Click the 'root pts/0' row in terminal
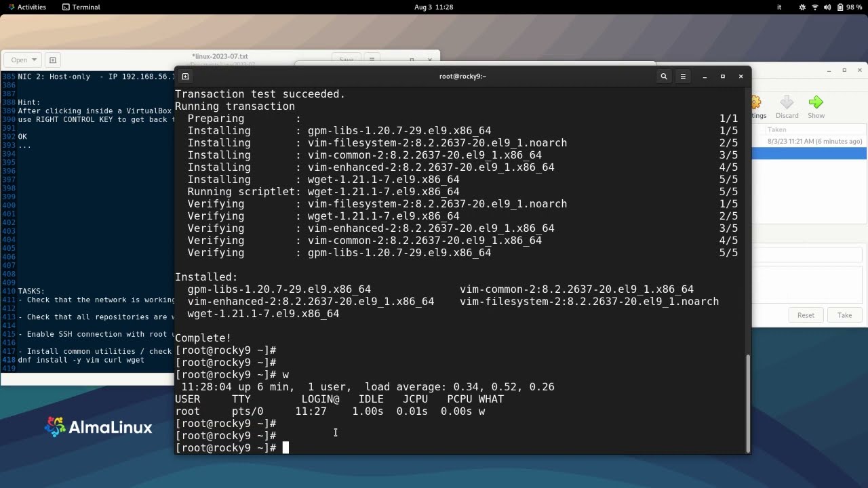This screenshot has height=488, width=868. pos(330,411)
